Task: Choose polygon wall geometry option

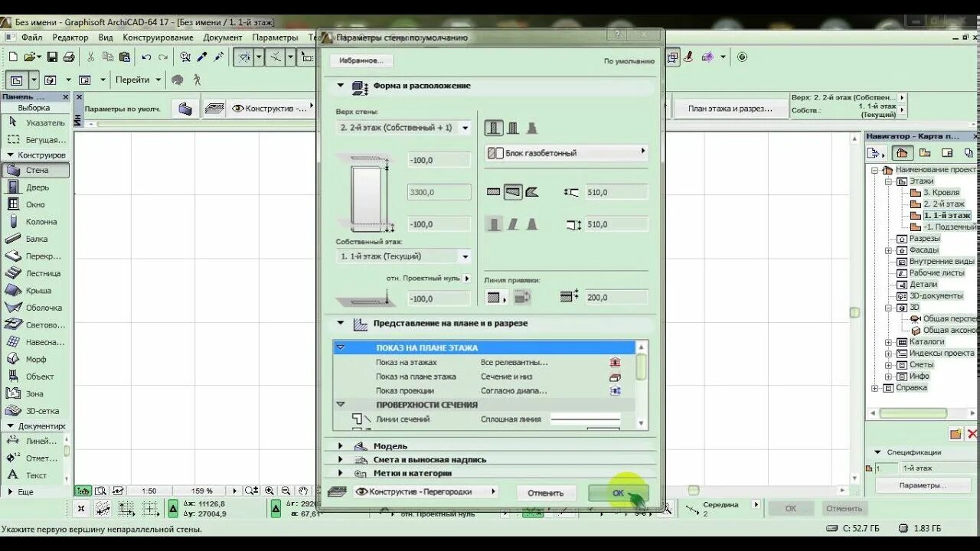Action: (x=531, y=191)
